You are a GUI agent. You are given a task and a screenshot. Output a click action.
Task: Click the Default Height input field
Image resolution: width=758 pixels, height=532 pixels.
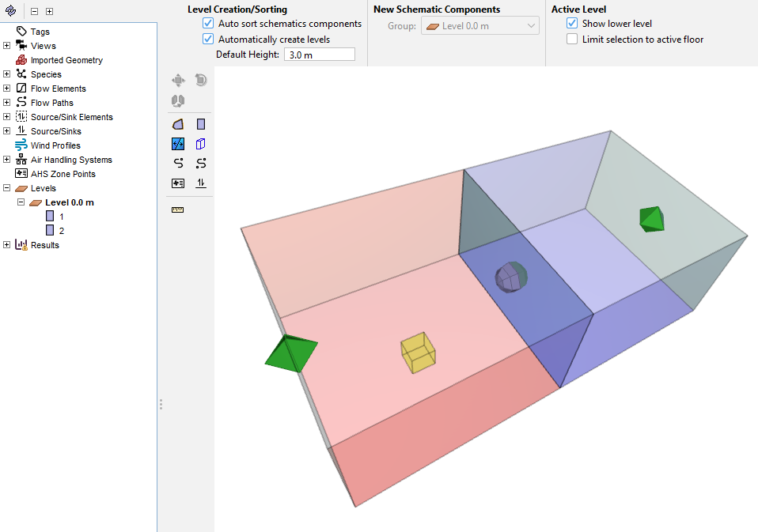tap(319, 55)
